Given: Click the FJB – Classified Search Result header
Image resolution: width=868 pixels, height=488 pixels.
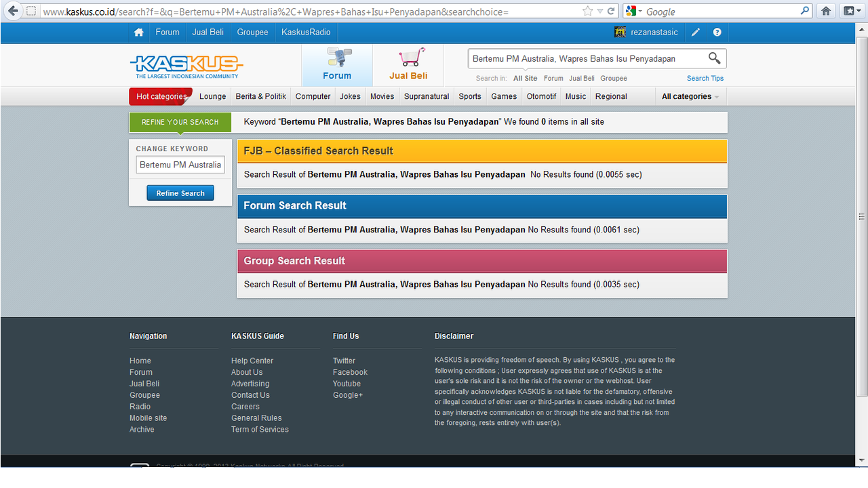Looking at the screenshot, I should [482, 151].
